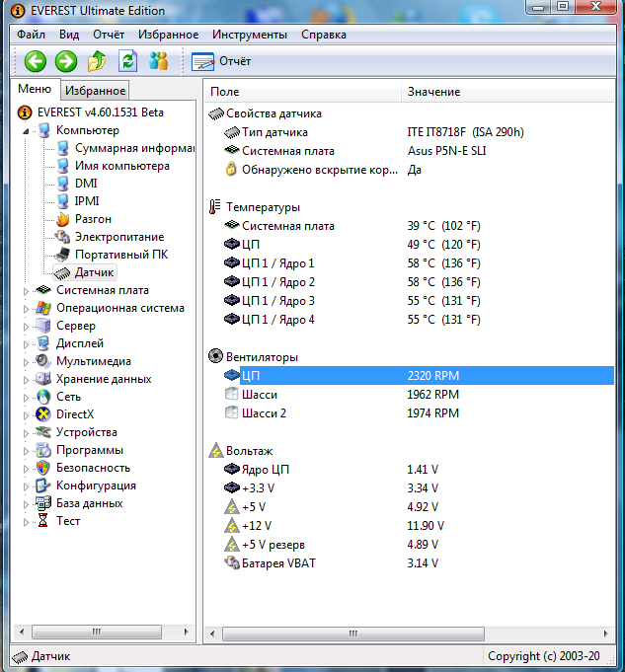Click the left tree horizontal scrollbar thumb

(97, 632)
